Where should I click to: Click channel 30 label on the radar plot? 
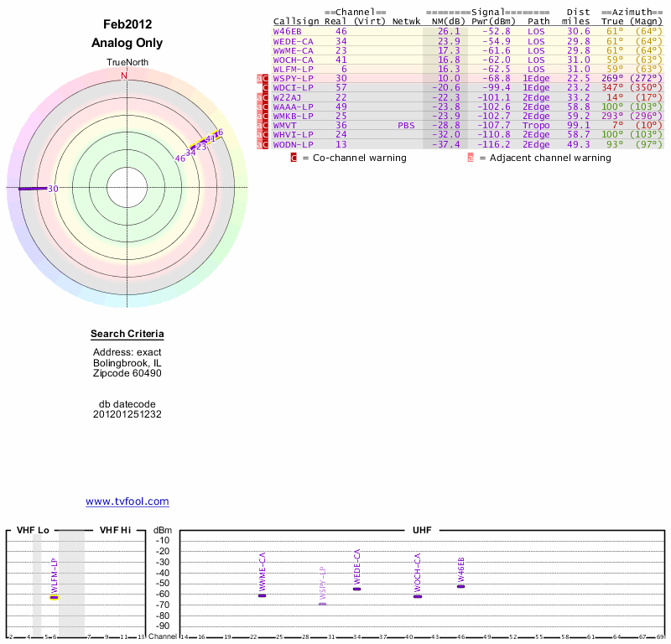53,189
